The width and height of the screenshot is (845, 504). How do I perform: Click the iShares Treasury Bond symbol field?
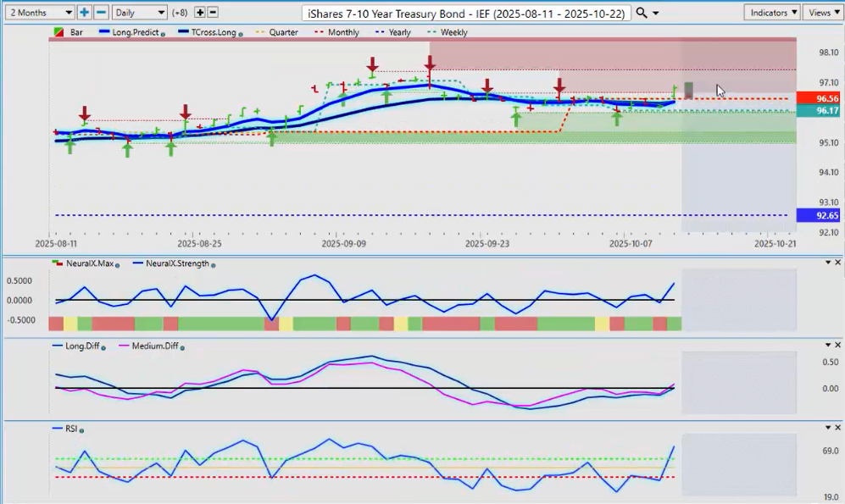point(466,13)
